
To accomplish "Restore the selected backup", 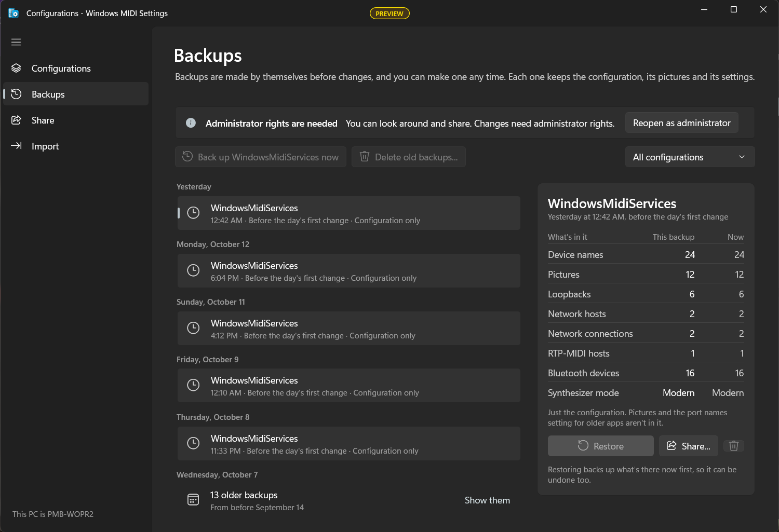I will 600,446.
